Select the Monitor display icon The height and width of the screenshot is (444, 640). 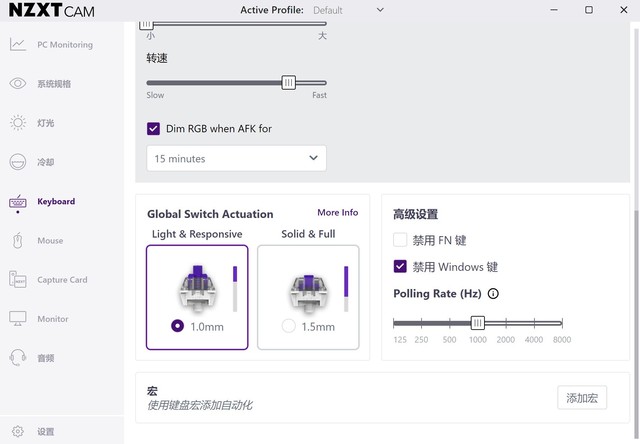pyautogui.click(x=18, y=319)
